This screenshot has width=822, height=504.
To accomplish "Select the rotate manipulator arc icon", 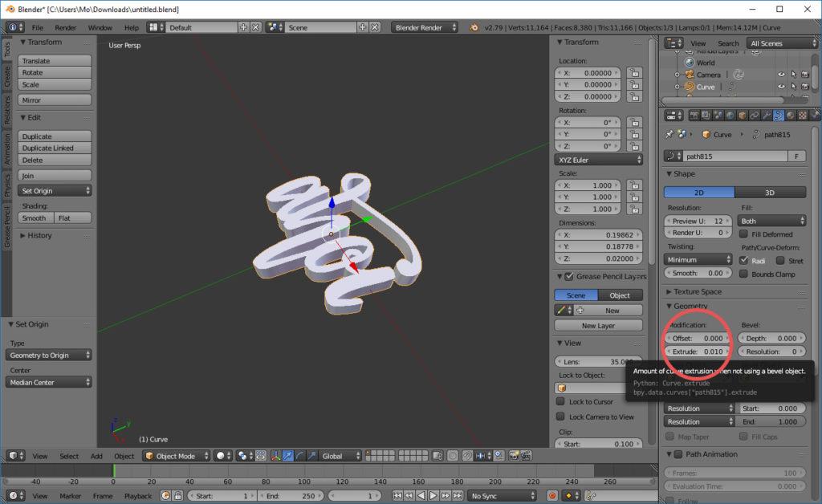I will pos(300,456).
